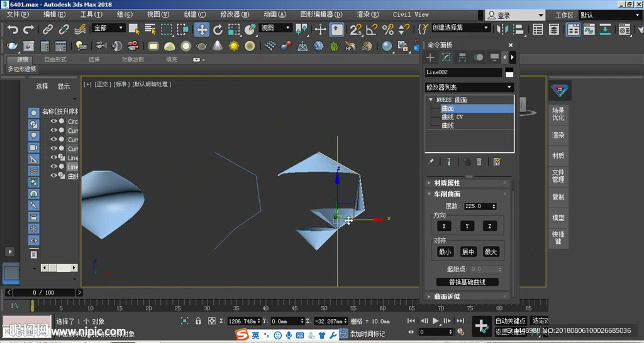Open the 渲染(R) menu
This screenshot has height=343, width=644.
click(x=367, y=14)
